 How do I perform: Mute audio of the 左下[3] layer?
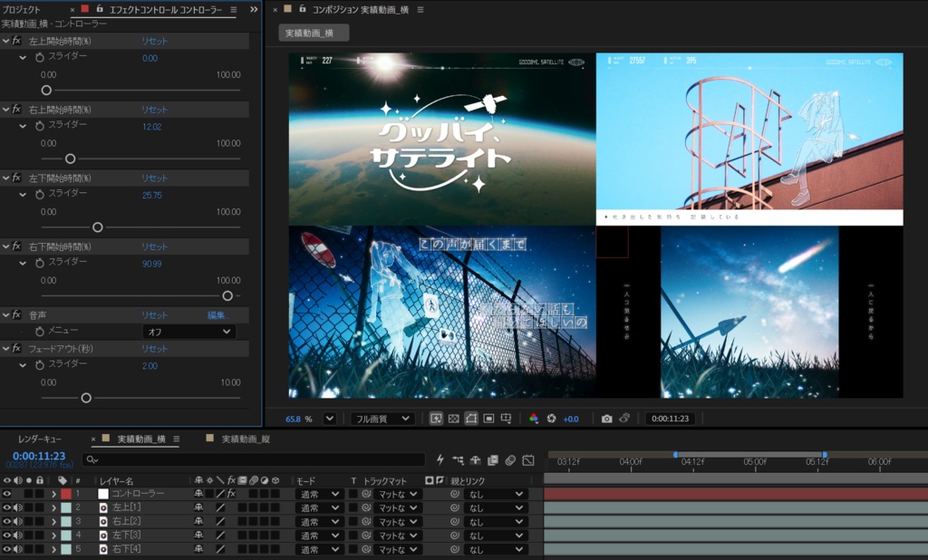pyautogui.click(x=18, y=536)
